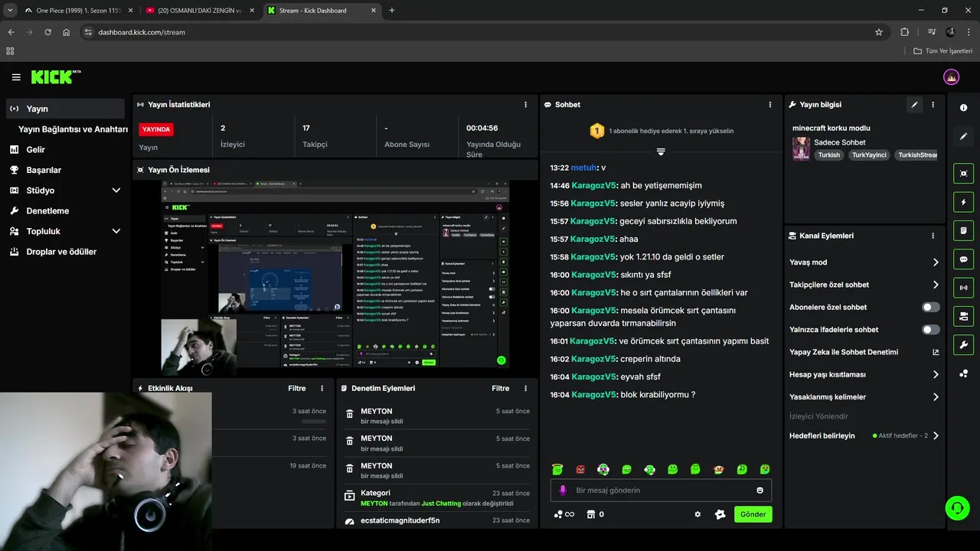
Task: Open Yasaklanmış kelimeler options arrow
Action: (x=936, y=397)
